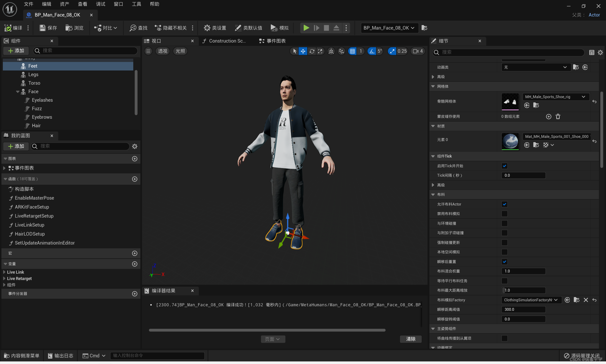The height and width of the screenshot is (364, 606).
Task: Collapse the Face component tree item
Action: pyautogui.click(x=18, y=91)
